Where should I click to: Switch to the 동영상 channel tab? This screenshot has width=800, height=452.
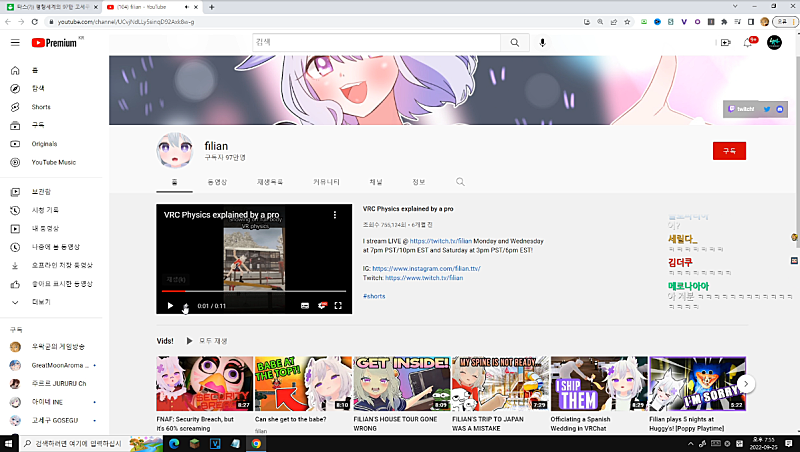[x=217, y=182]
